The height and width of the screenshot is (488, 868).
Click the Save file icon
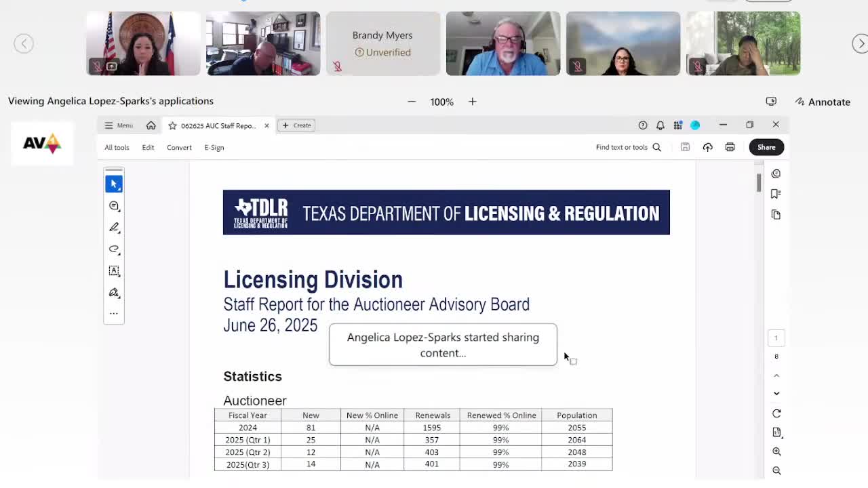pos(685,146)
